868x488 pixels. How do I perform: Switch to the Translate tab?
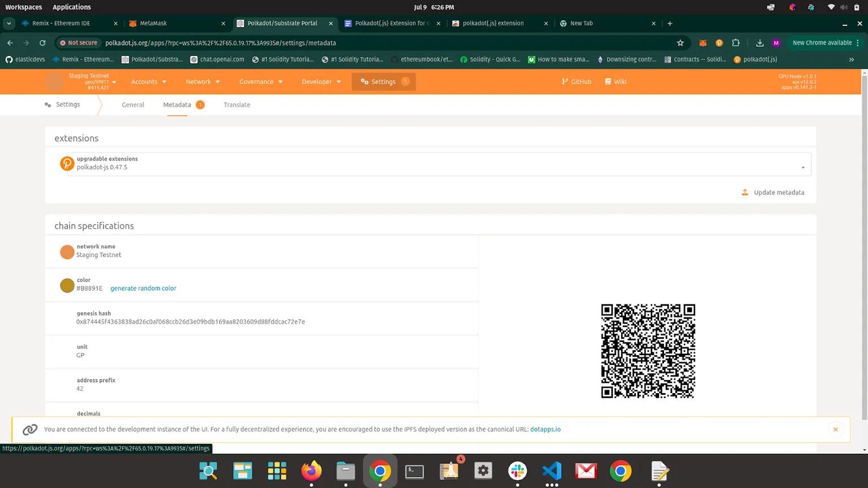pyautogui.click(x=237, y=104)
